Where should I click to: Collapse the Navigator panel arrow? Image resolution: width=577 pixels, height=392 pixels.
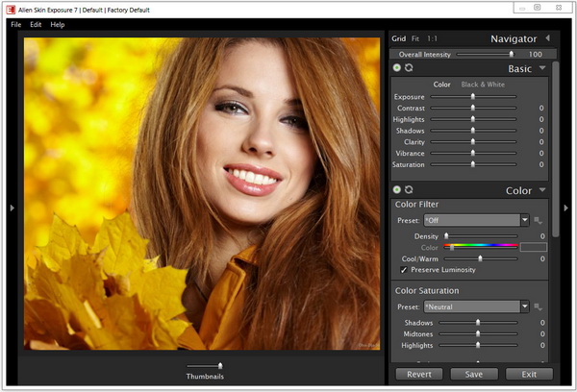[547, 38]
